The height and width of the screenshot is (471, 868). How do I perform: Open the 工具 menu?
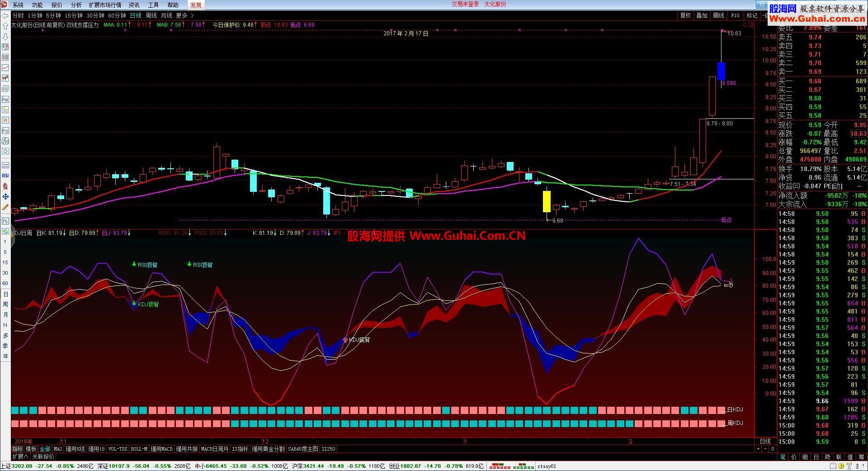[x=154, y=5]
